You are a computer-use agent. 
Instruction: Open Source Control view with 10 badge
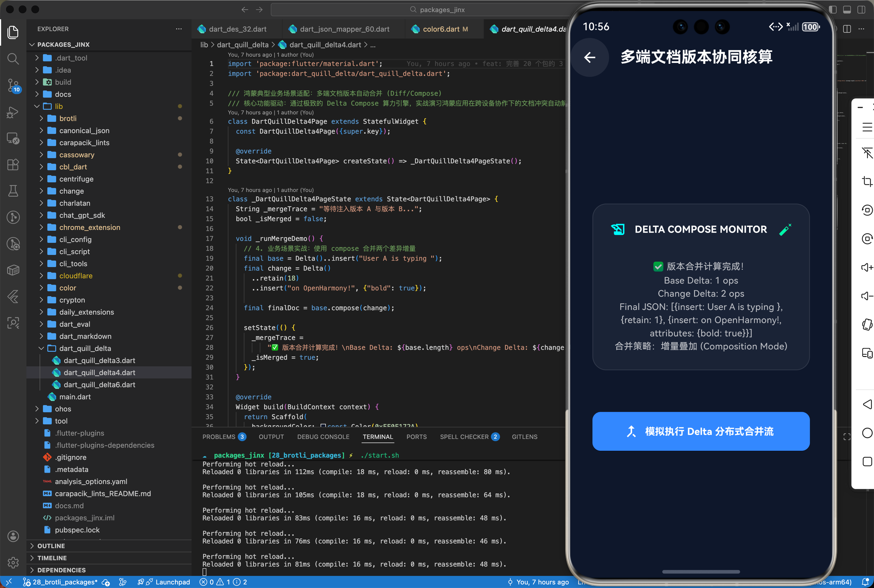point(13,85)
